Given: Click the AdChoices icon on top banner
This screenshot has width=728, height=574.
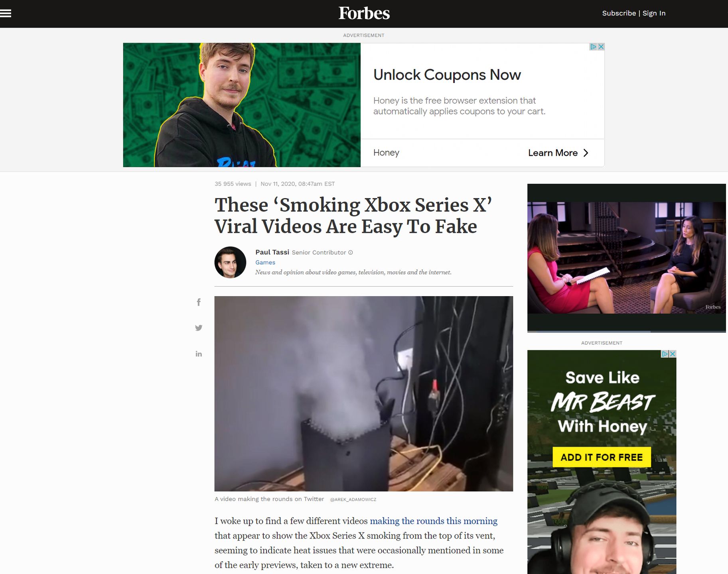Looking at the screenshot, I should (593, 47).
